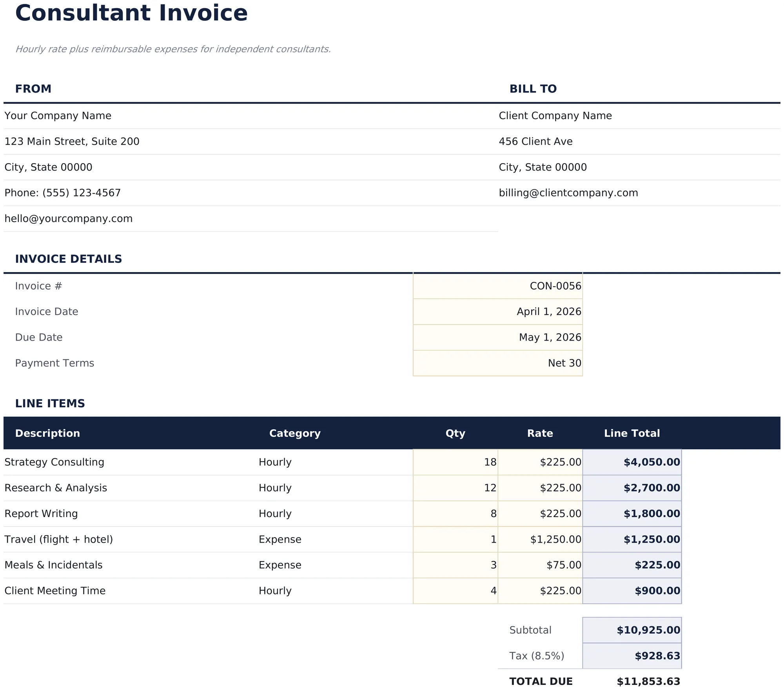Select billing@clientcompany.com cell

pos(639,193)
